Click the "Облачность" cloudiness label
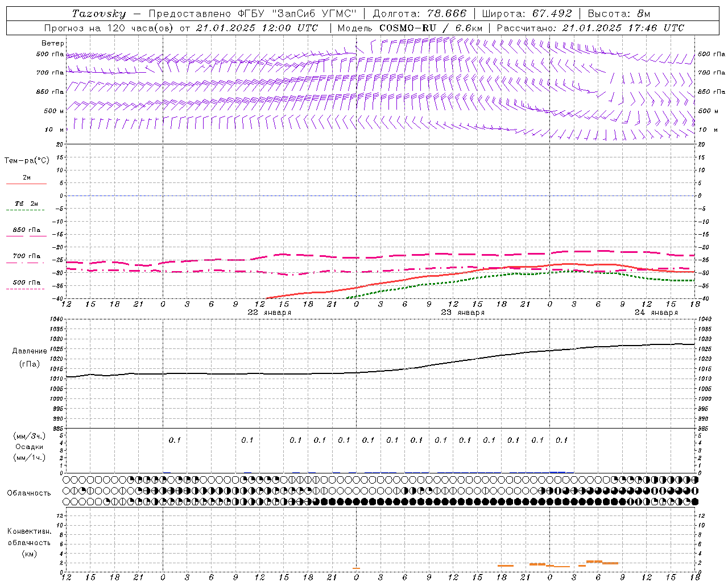 [x=29, y=493]
